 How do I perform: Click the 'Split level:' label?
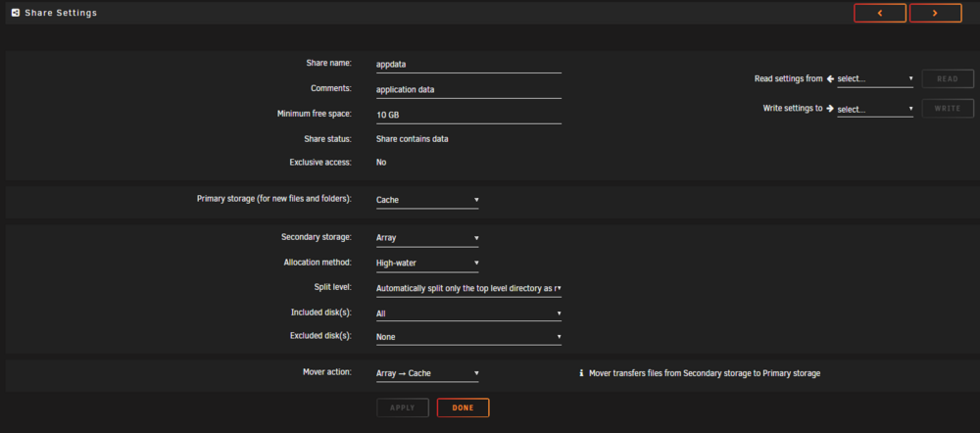tap(333, 287)
